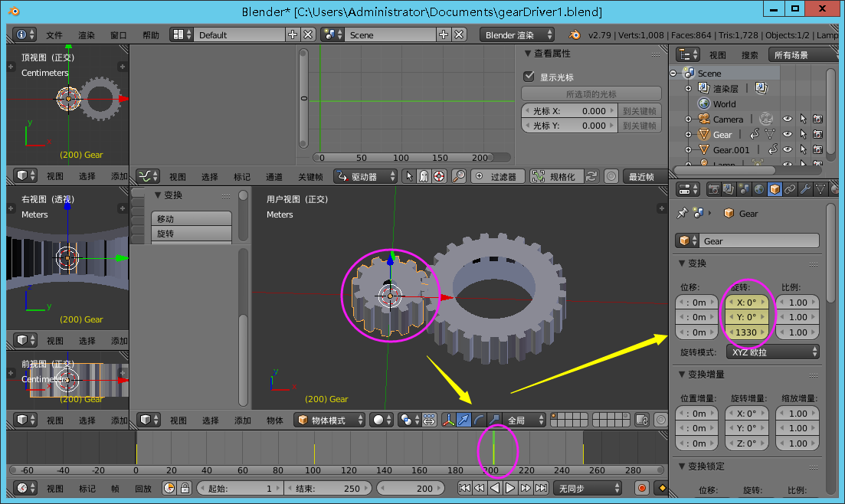The height and width of the screenshot is (504, 845).
Task: Click the 旋转 button in tool shelf
Action: 192,234
